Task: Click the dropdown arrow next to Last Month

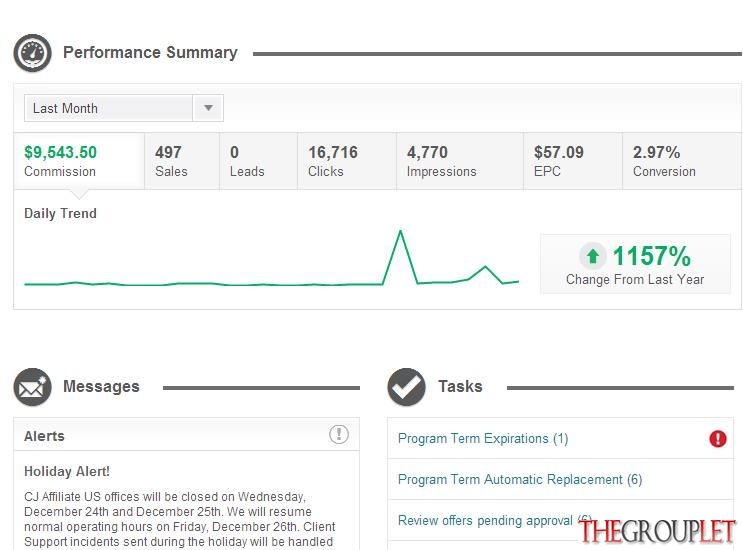Action: 208,108
